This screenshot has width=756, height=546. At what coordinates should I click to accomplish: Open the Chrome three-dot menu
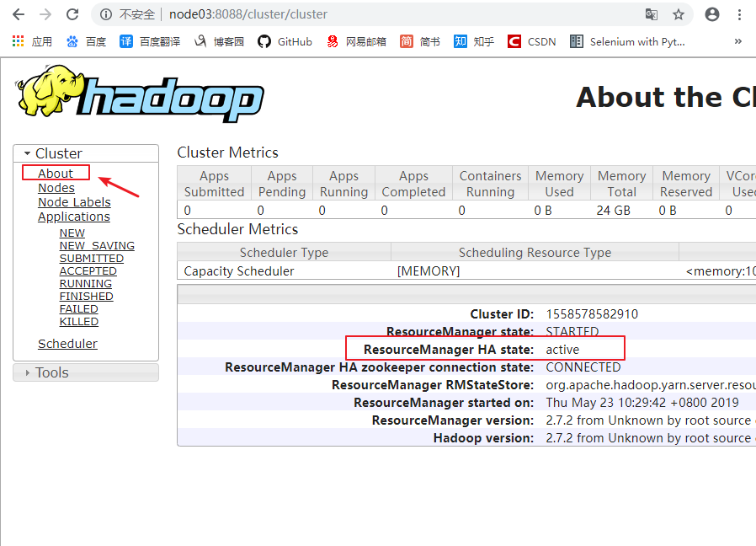(x=739, y=14)
